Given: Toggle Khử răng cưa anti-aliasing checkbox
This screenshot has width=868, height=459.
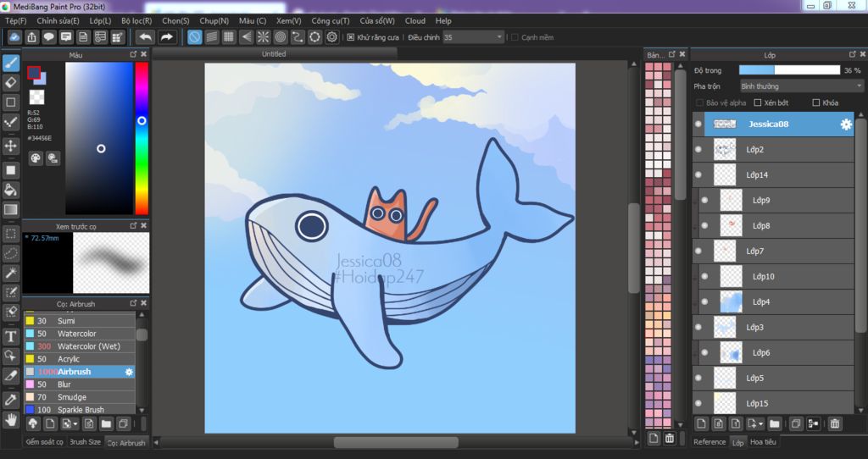Looking at the screenshot, I should click(x=350, y=37).
